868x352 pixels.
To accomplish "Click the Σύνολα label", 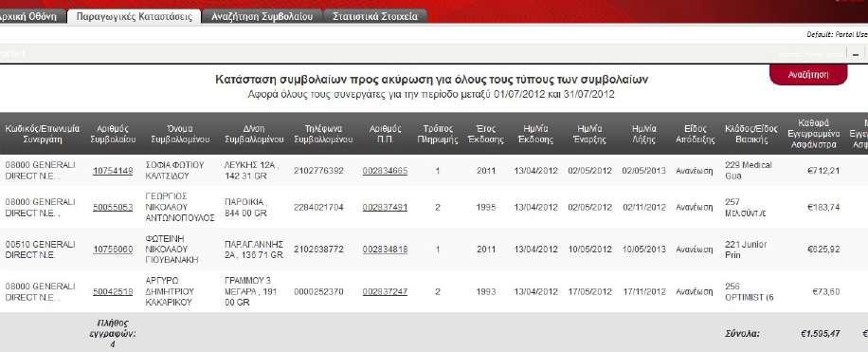I will [x=742, y=334].
